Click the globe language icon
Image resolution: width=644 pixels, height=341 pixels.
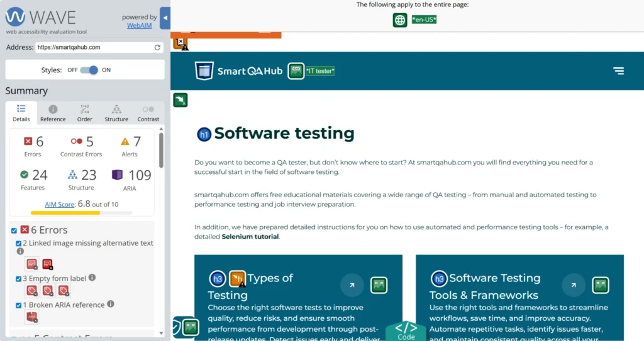(400, 20)
